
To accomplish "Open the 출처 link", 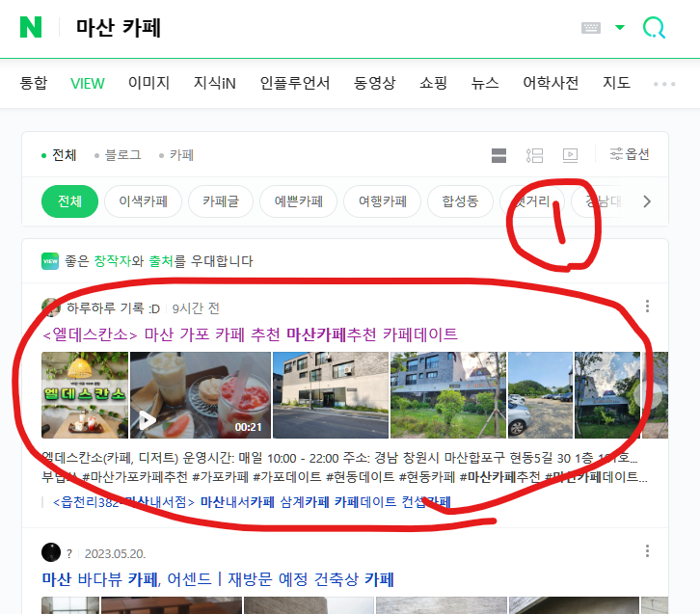I will click(161, 261).
